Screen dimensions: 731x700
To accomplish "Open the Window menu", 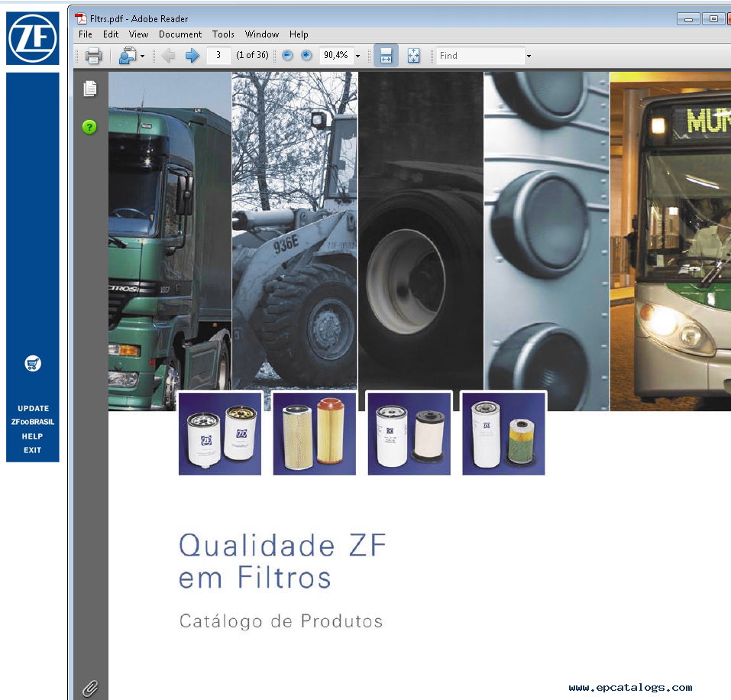I will tap(261, 34).
